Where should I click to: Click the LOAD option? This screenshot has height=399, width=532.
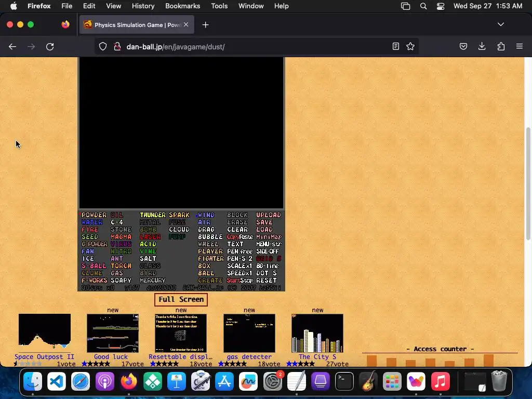pyautogui.click(x=264, y=229)
